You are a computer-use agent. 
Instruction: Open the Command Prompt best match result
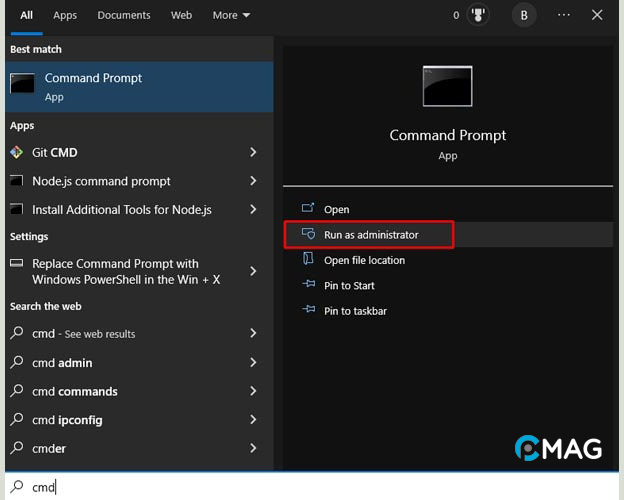point(139,87)
